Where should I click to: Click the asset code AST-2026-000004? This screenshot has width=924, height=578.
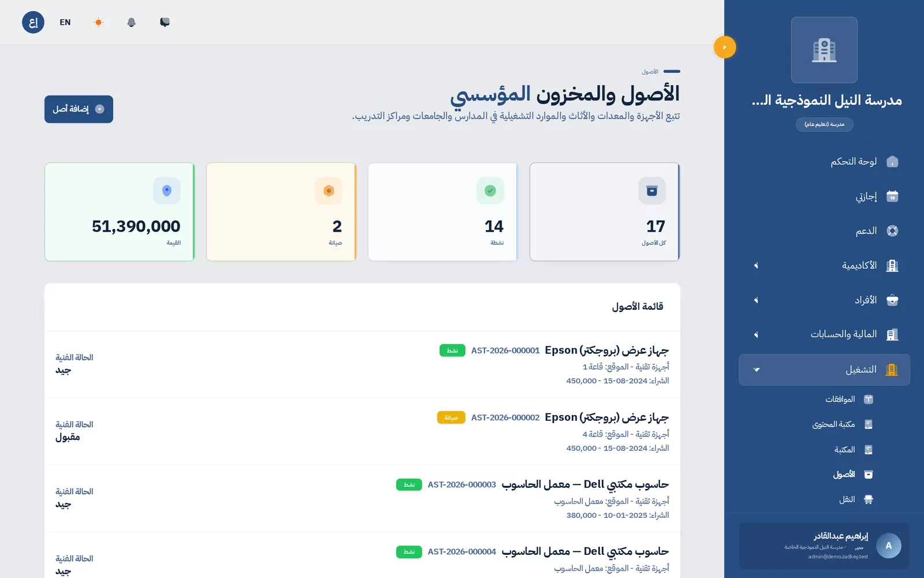[462, 552]
